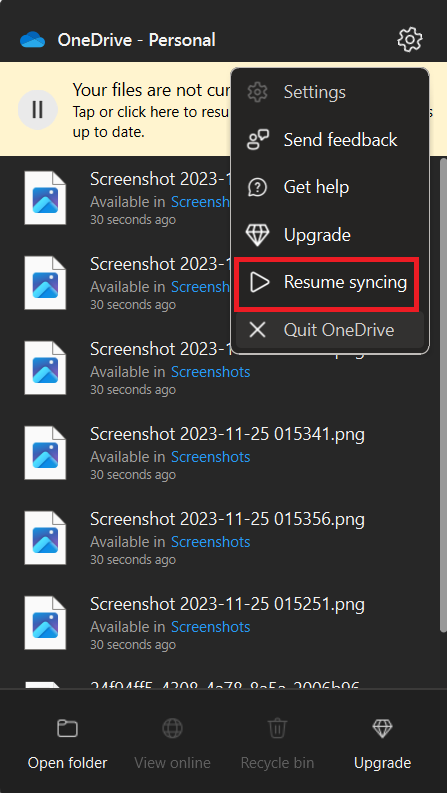Click the files not syncing banner text
Viewport: 447px width, 793px height.
pyautogui.click(x=152, y=109)
